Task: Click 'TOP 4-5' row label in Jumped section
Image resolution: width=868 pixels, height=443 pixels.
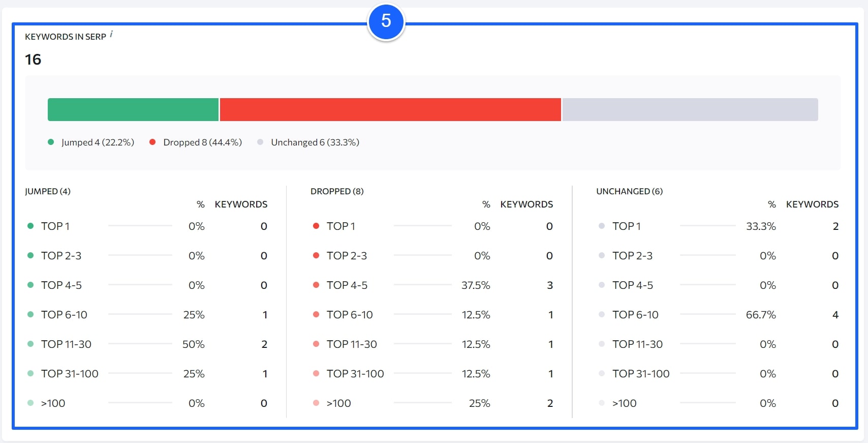Action: coord(61,285)
